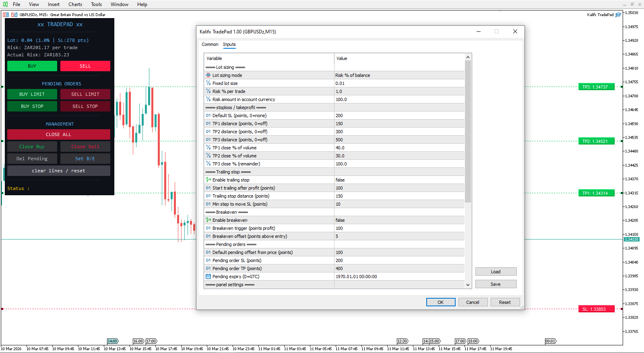This screenshot has width=644, height=353.
Task: Click the SELL STOP button
Action: coord(85,106)
